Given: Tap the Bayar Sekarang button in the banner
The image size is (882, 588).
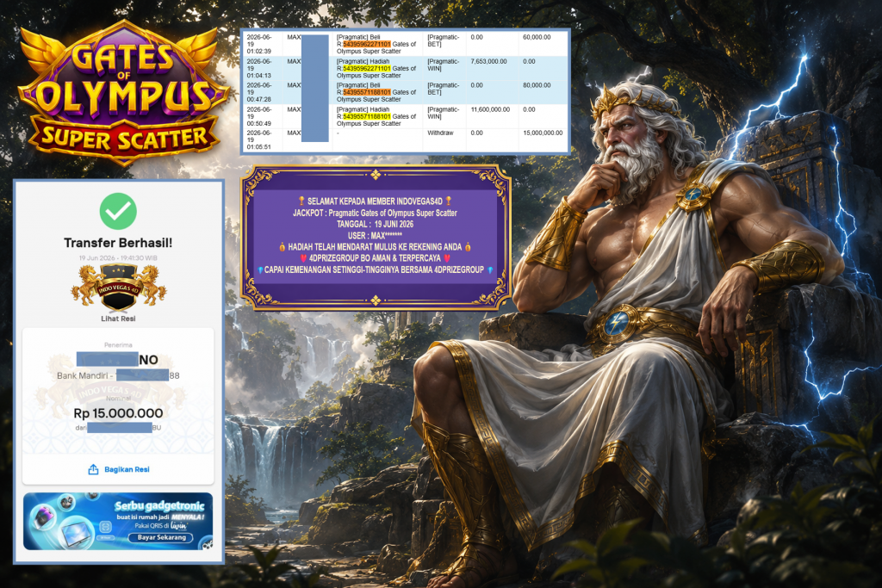Looking at the screenshot, I should pos(161,537).
